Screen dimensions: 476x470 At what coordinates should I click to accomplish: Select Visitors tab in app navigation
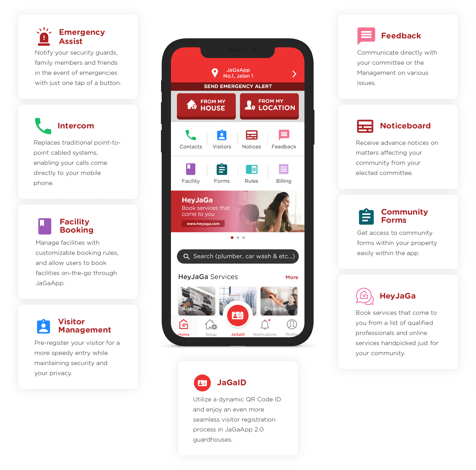(222, 138)
